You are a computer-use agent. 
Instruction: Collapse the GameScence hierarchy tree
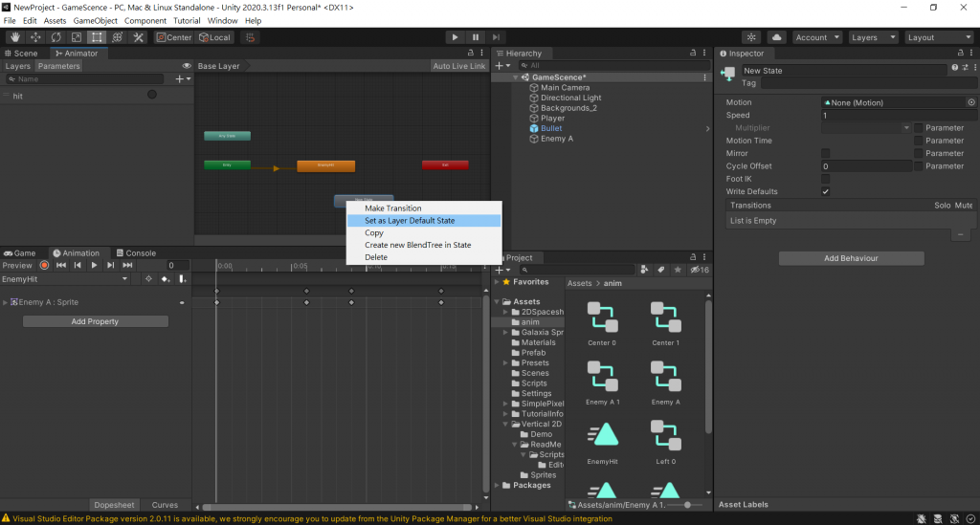click(516, 77)
